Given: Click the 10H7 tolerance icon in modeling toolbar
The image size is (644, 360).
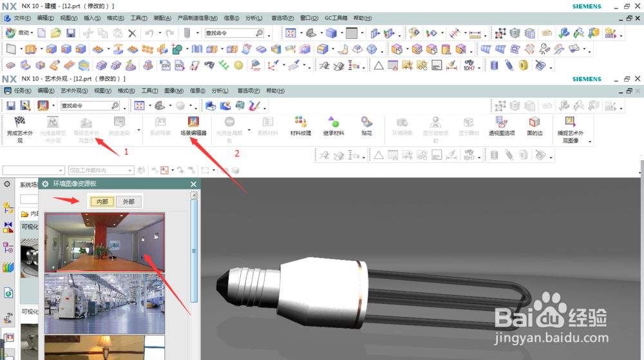Looking at the screenshot, I should coord(469,65).
